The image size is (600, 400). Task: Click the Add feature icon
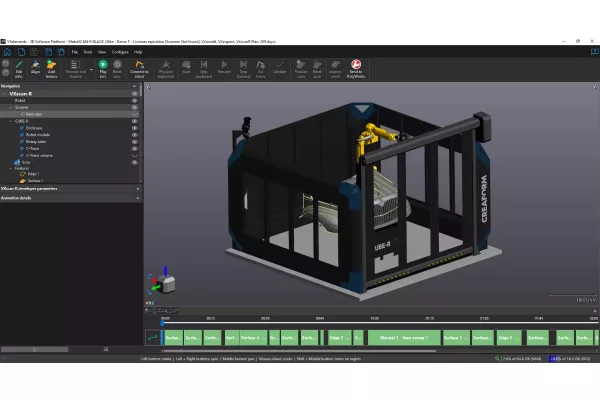click(52, 66)
